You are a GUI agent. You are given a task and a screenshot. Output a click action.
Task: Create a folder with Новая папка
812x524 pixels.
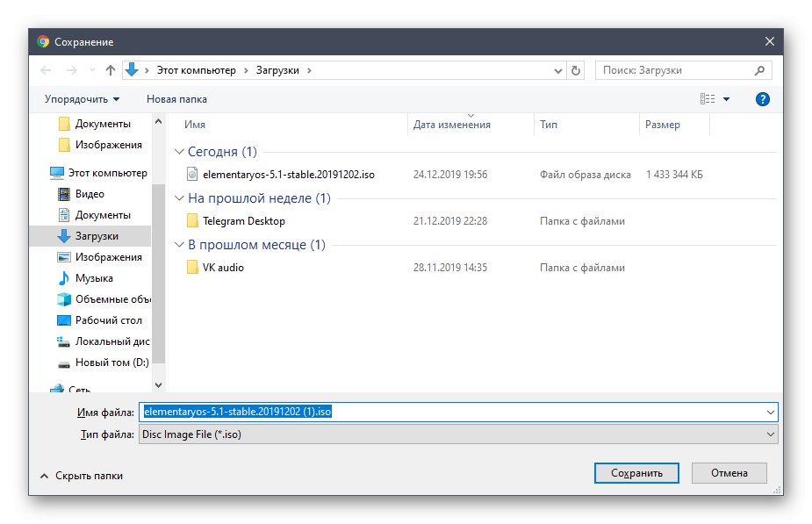click(176, 99)
